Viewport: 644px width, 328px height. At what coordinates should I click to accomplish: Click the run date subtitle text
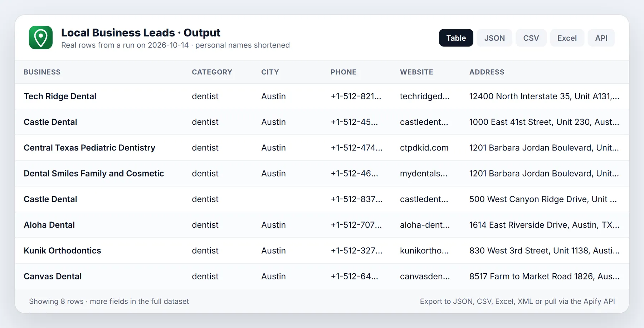(175, 45)
